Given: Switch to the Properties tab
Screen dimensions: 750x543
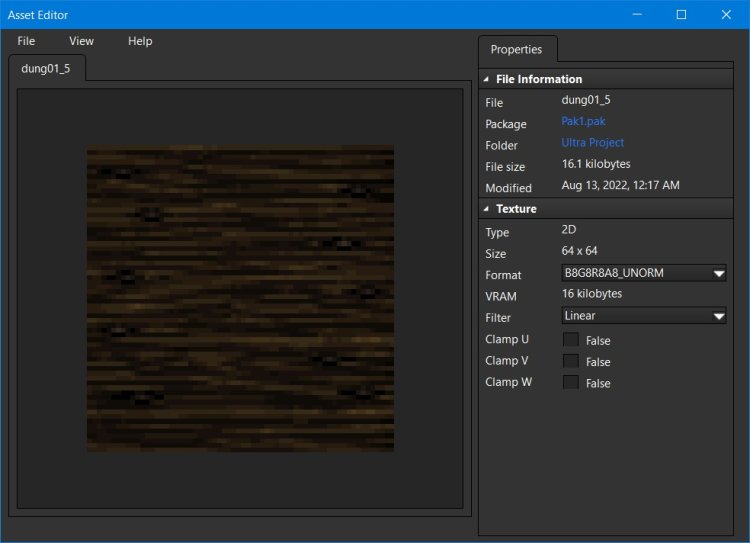Looking at the screenshot, I should click(516, 49).
